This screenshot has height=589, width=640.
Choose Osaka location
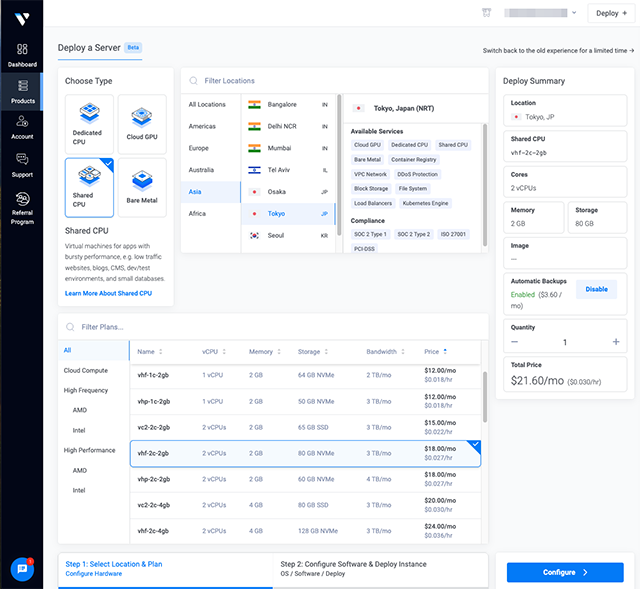coord(288,192)
